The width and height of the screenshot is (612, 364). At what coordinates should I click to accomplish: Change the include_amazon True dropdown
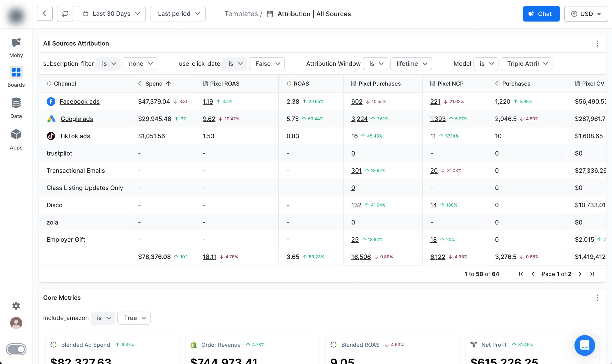click(x=134, y=318)
